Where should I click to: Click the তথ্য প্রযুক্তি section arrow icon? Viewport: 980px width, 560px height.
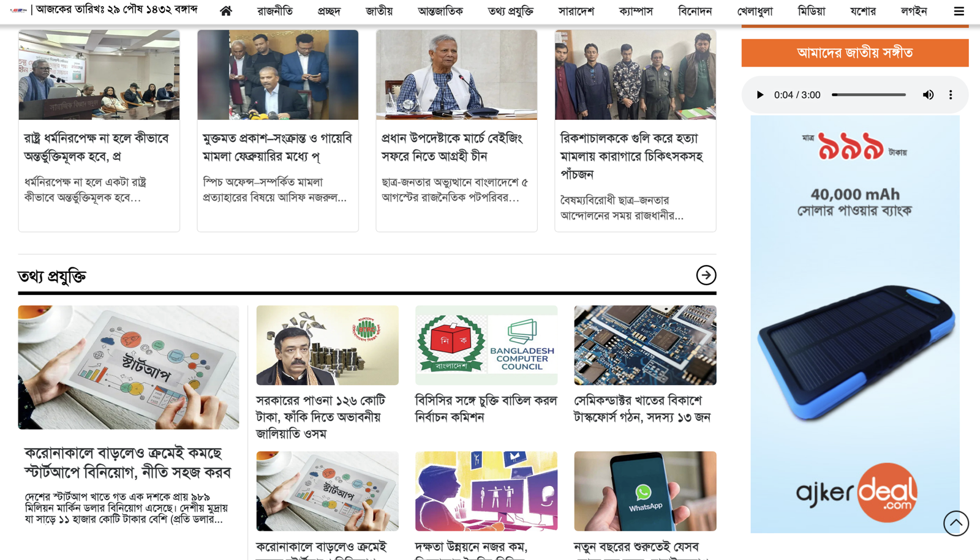click(x=706, y=275)
